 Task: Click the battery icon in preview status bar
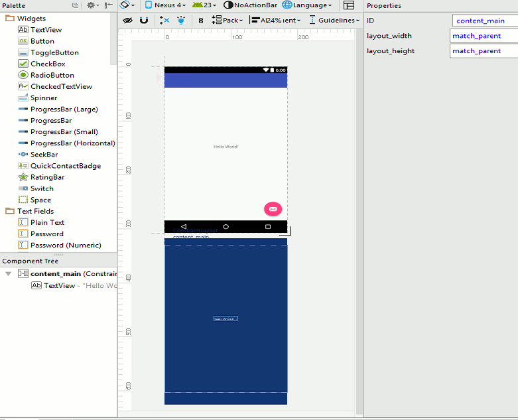272,70
